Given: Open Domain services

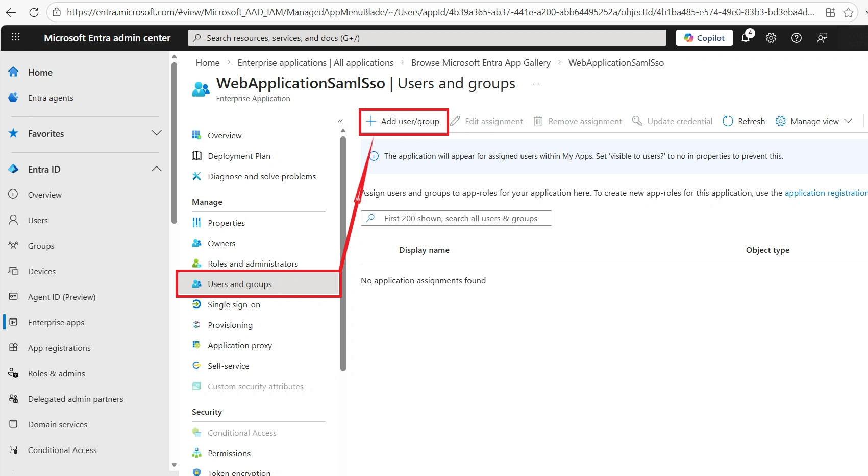Looking at the screenshot, I should click(58, 424).
